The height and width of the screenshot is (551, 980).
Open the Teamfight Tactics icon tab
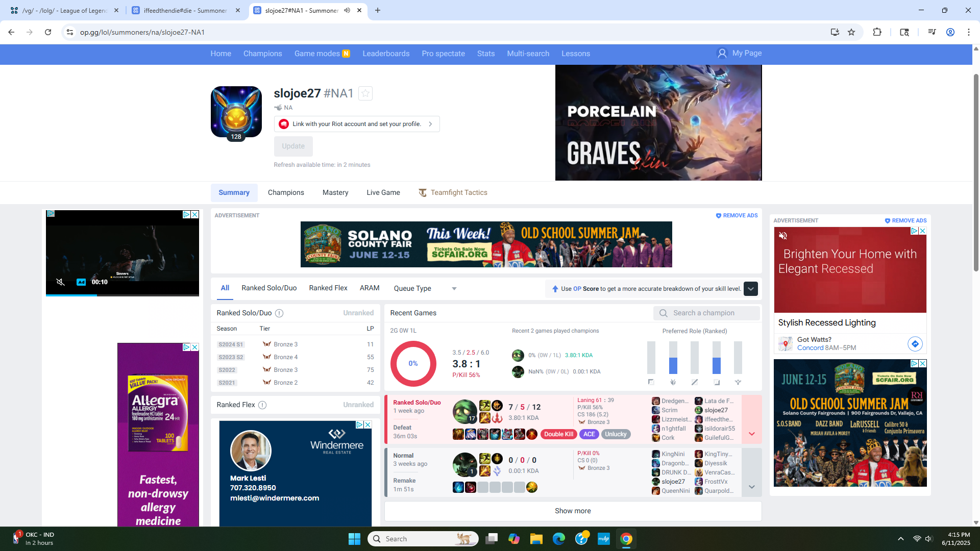point(423,193)
